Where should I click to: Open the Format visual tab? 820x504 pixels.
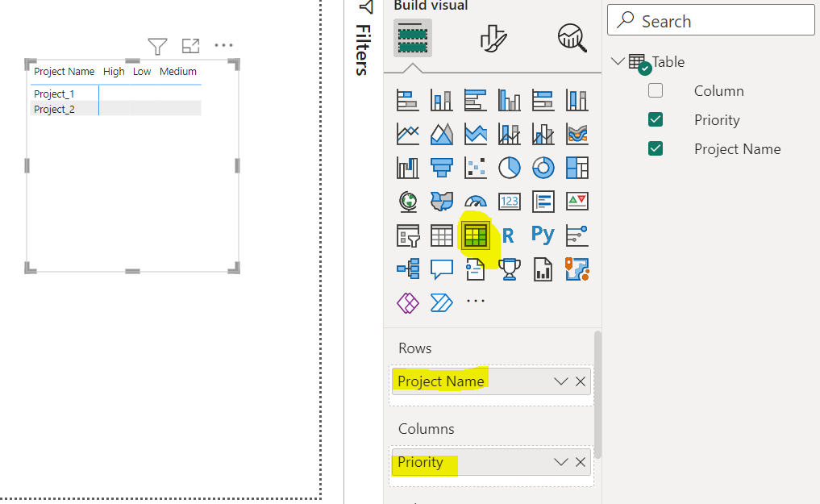click(493, 38)
